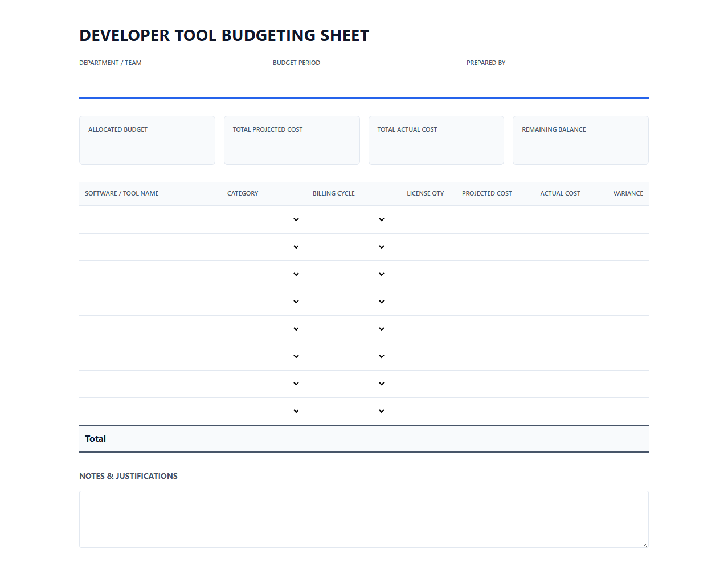Click the "Developer Tool Budgeting Sheet" title
Image resolution: width=728 pixels, height=574 pixels.
[x=224, y=35]
